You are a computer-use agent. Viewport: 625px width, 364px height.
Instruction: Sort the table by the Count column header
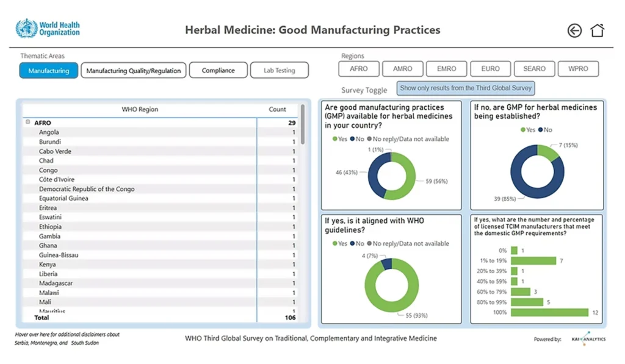278,109
